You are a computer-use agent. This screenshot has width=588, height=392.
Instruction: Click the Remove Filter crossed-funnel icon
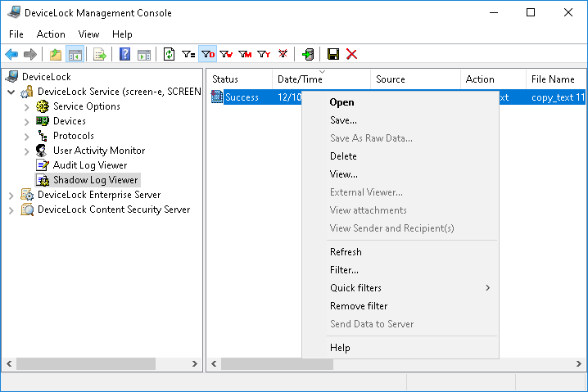tap(283, 55)
